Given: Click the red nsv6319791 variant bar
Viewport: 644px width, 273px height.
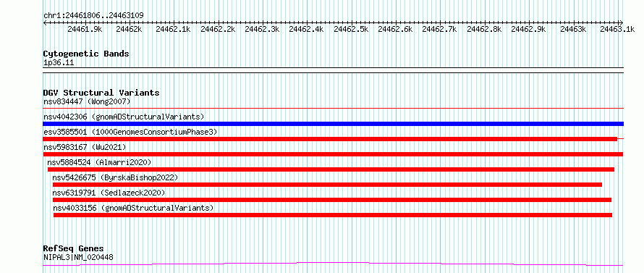Looking at the screenshot, I should [x=332, y=200].
